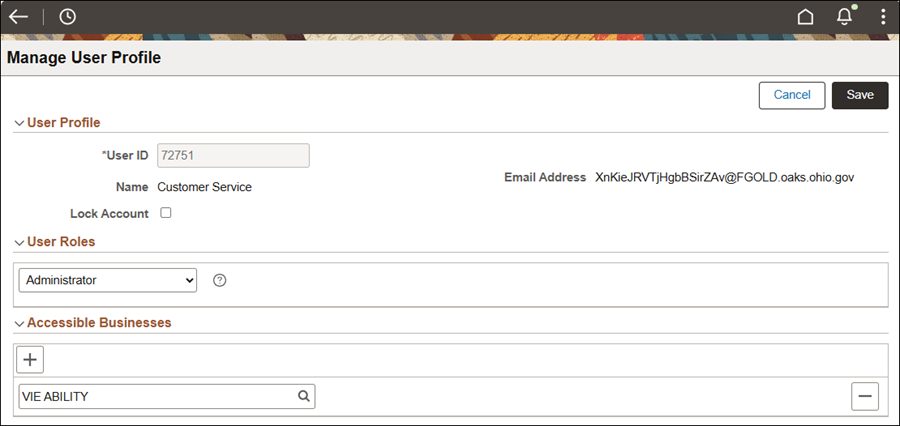Go back using the left arrow icon
The image size is (900, 426).
[18, 17]
